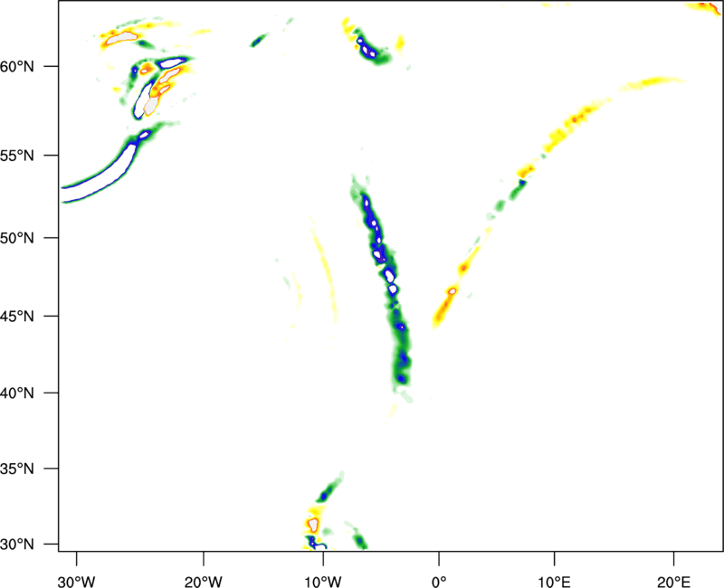Click the 20°E longitude label
The image size is (724, 588).
pyautogui.click(x=673, y=582)
